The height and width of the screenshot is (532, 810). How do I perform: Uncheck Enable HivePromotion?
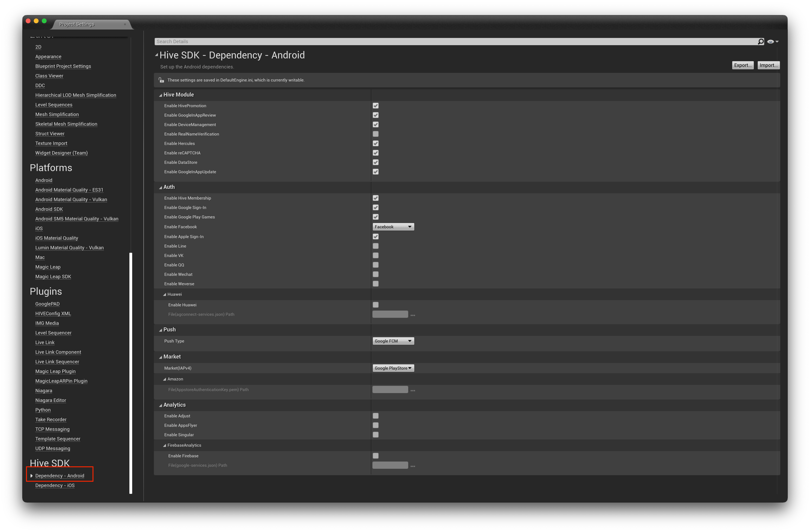376,105
